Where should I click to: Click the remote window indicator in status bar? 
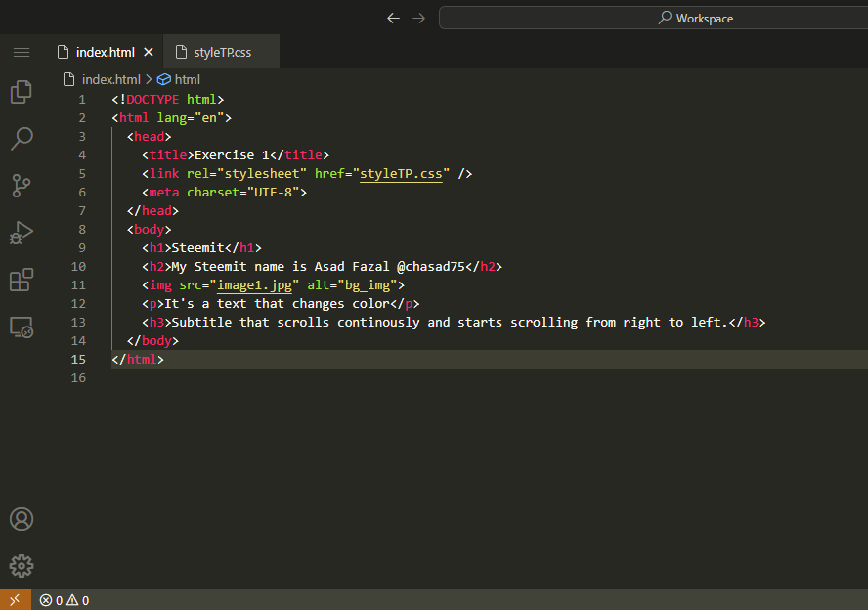point(15,600)
